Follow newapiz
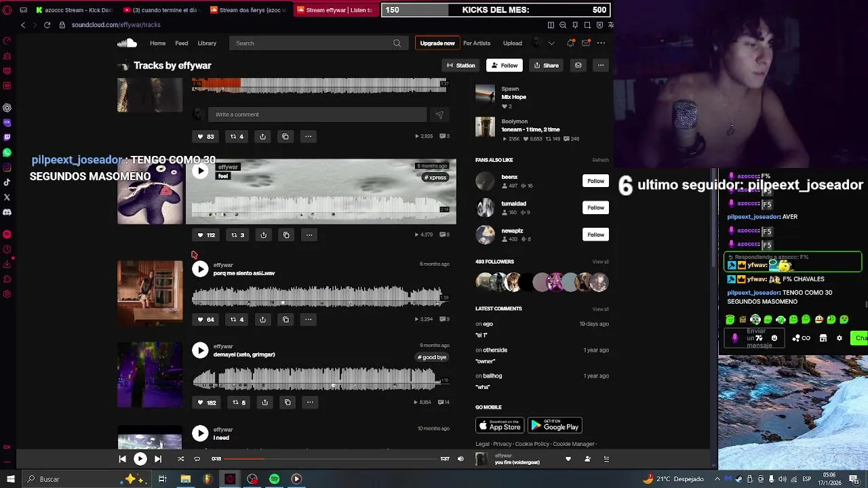Screen dimensions: 868x488 [595, 235]
